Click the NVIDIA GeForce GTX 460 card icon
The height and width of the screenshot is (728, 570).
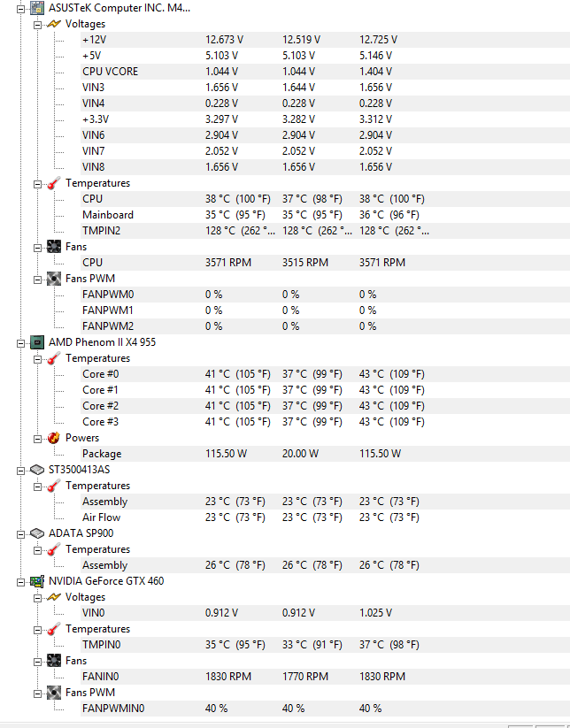tap(37, 581)
